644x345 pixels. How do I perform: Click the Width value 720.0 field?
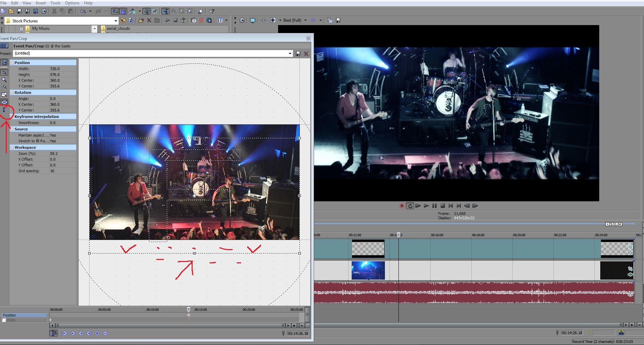click(62, 69)
